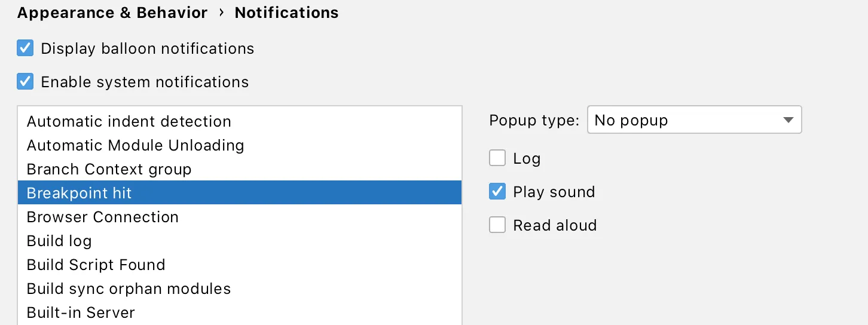Screen dimensions: 868x325
Task: Select Automatic indent detection in list
Action: 129,121
